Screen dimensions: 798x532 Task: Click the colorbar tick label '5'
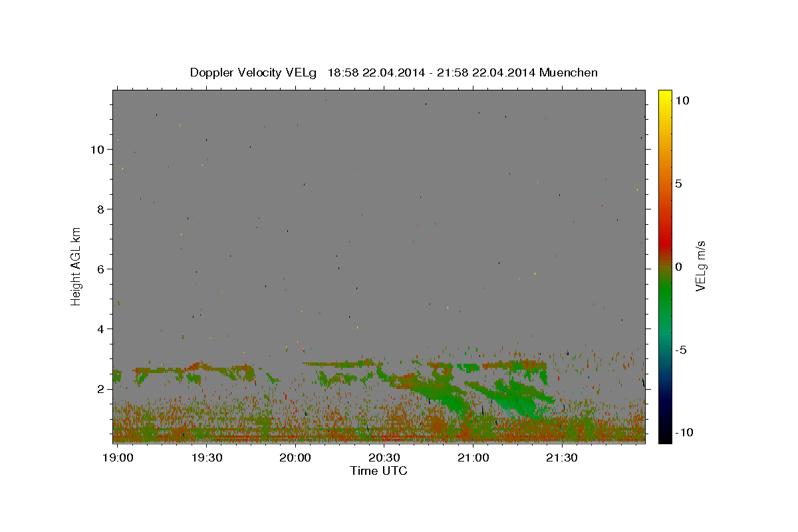(678, 184)
